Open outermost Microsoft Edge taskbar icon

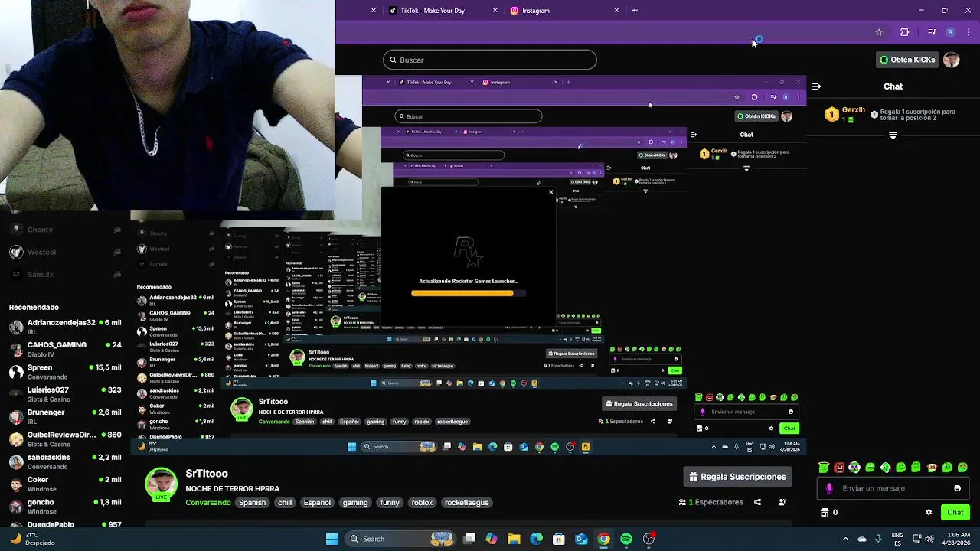pos(536,539)
